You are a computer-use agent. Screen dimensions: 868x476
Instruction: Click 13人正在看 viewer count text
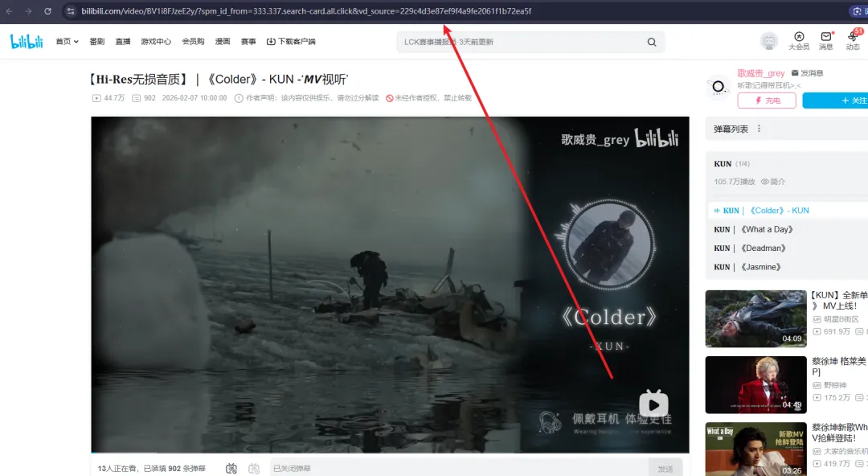click(x=117, y=469)
